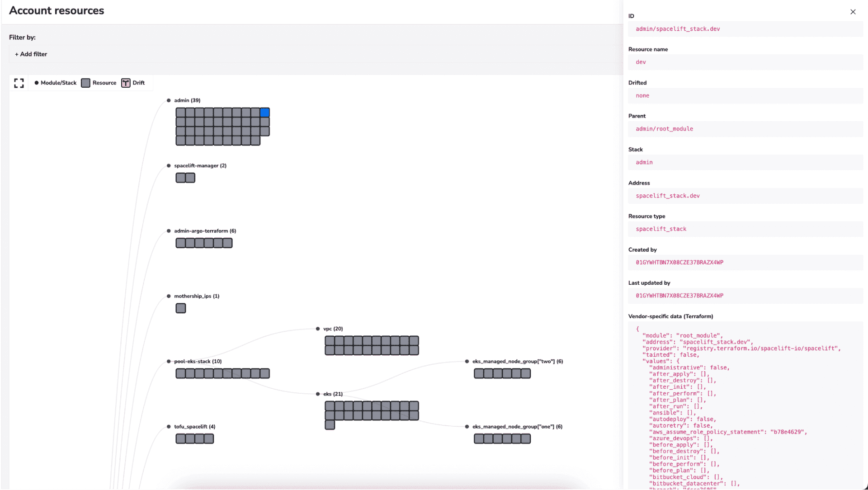The height and width of the screenshot is (490, 868).
Task: Click the Resource type value spacelift_stack
Action: click(745, 229)
